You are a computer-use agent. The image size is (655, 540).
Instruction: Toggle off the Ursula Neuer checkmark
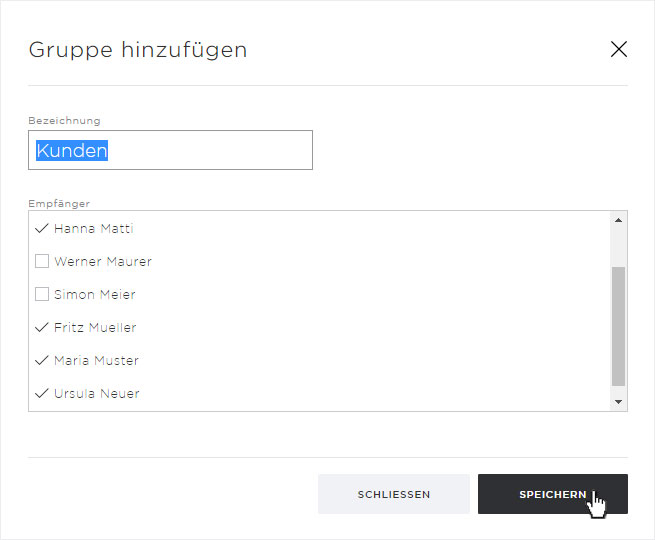tap(42, 394)
